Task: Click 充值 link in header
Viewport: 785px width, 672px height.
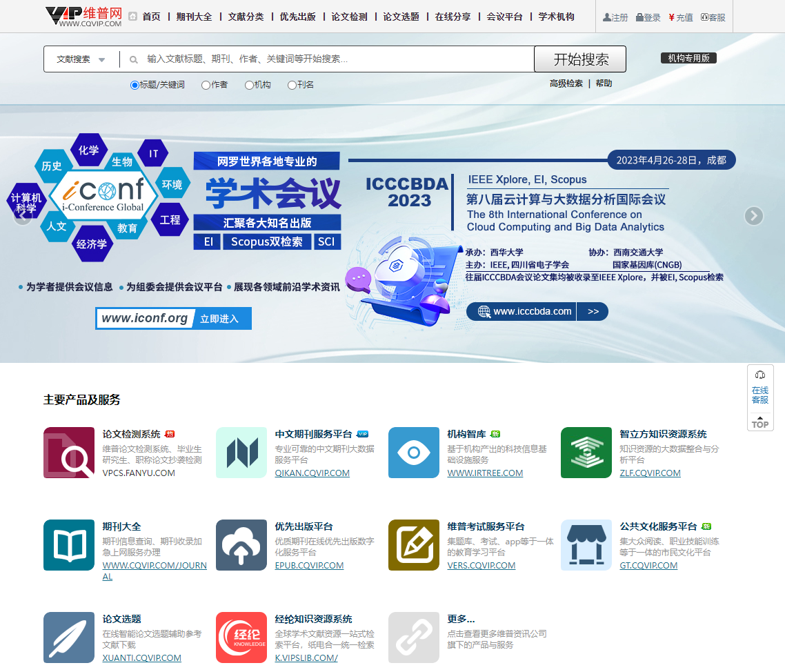Action: [x=681, y=17]
